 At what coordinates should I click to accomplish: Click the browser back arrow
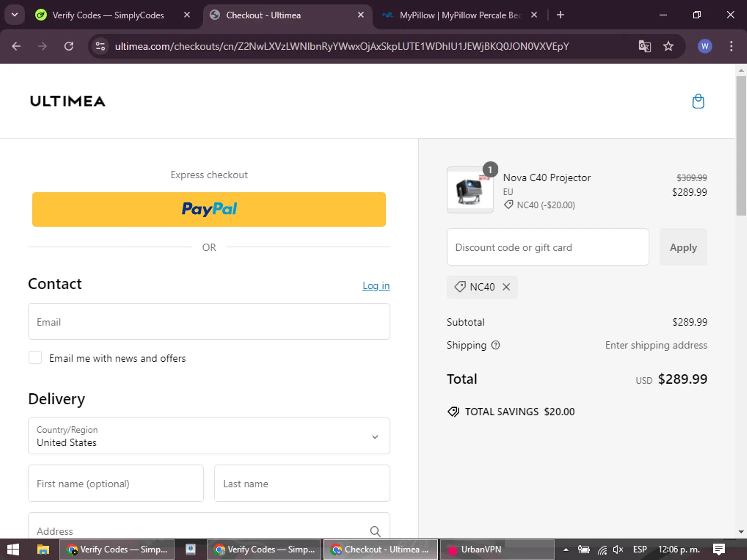pyautogui.click(x=16, y=46)
